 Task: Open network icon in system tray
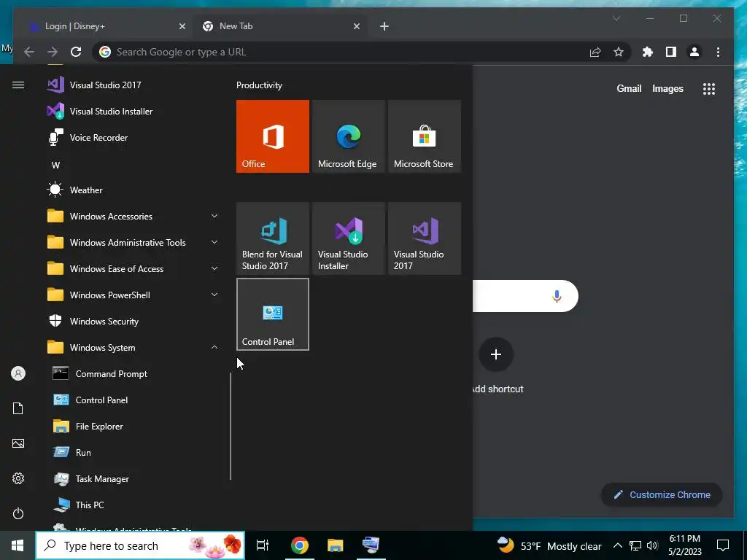tap(635, 545)
